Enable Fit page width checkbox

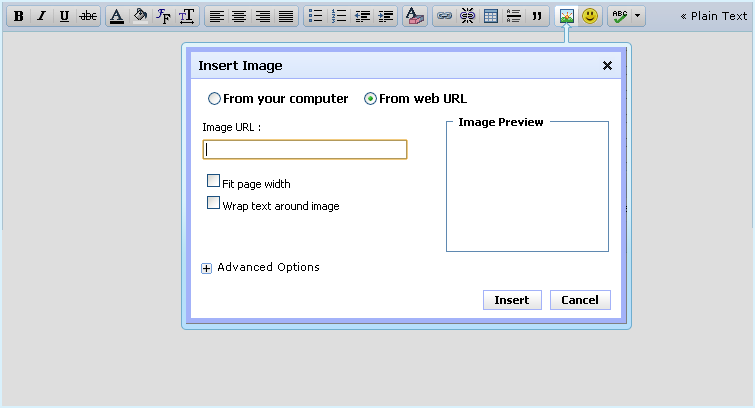tap(213, 181)
